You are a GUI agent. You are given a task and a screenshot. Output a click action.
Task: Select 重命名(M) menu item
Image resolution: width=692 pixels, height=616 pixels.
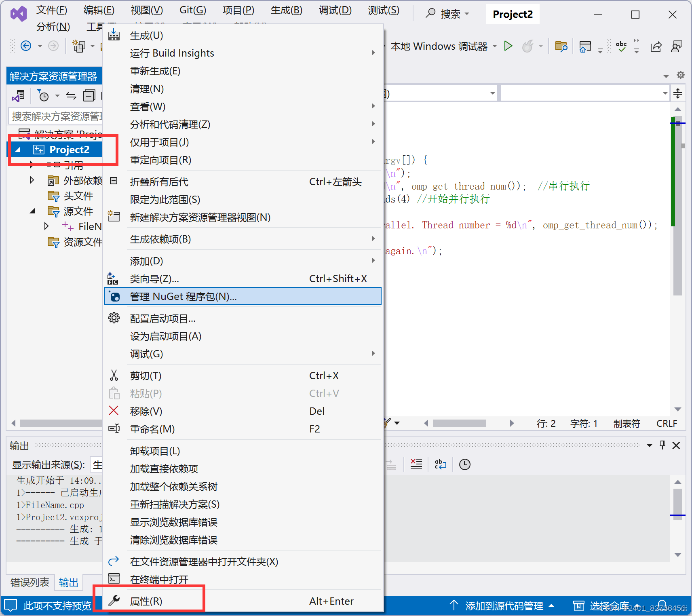(243, 429)
